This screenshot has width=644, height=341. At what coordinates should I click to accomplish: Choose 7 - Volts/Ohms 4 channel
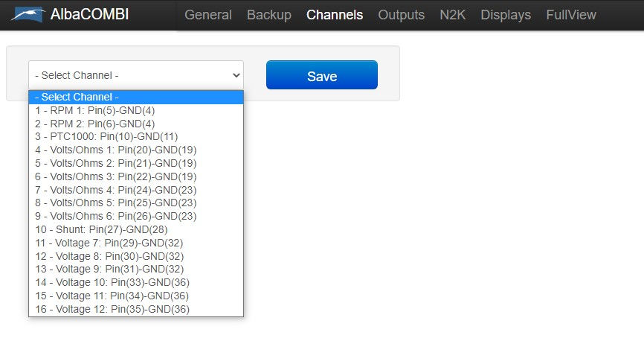tap(136, 190)
